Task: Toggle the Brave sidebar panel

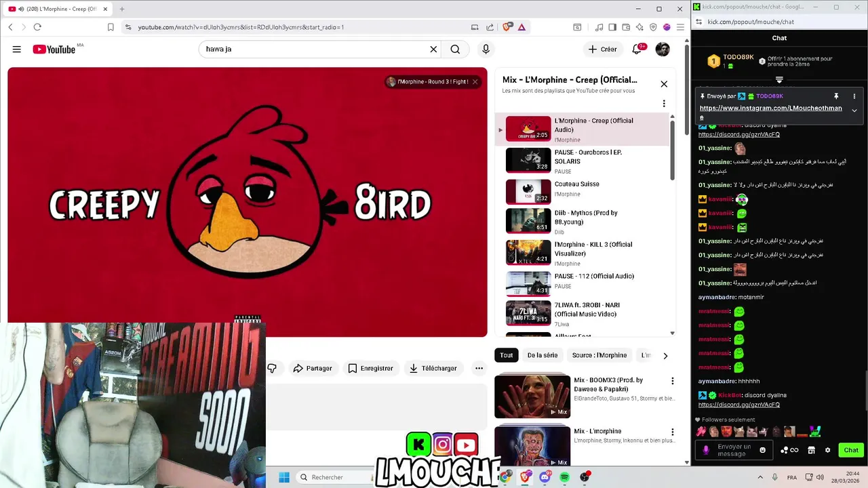Action: coord(612,27)
